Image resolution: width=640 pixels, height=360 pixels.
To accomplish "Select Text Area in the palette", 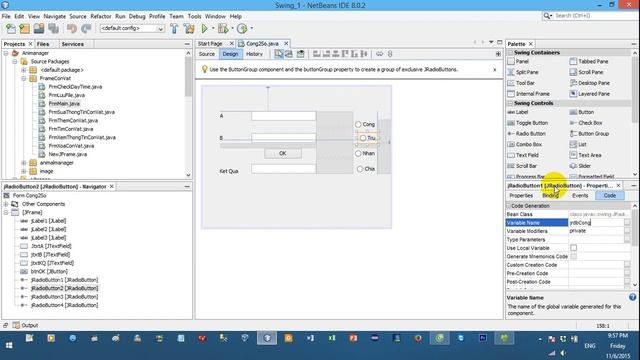I will click(x=585, y=155).
